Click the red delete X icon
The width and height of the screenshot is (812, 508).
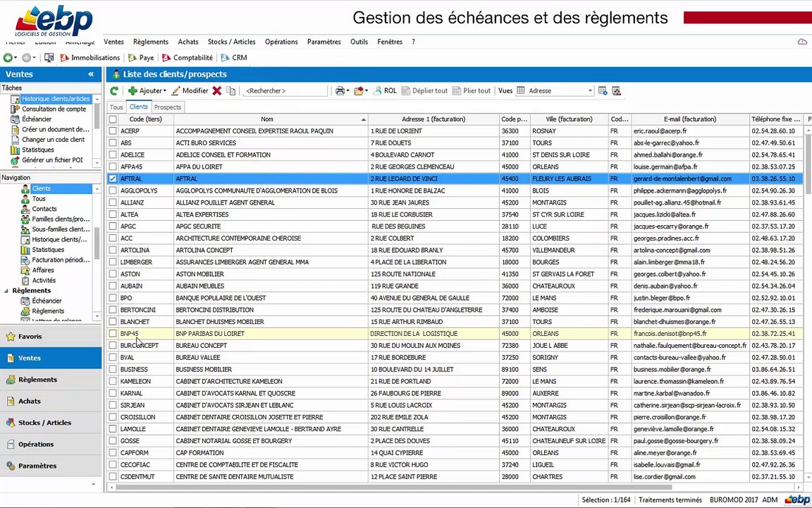(x=217, y=91)
